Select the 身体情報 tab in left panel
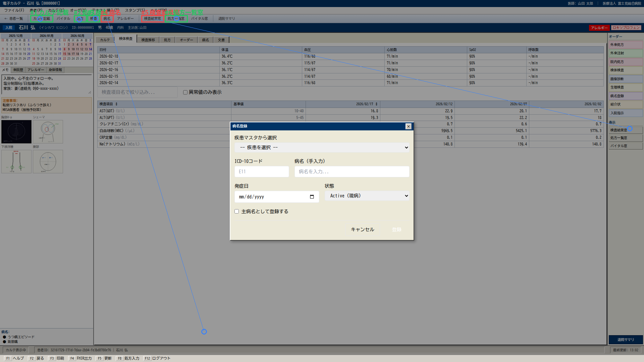The height and width of the screenshot is (362, 644). (x=55, y=70)
